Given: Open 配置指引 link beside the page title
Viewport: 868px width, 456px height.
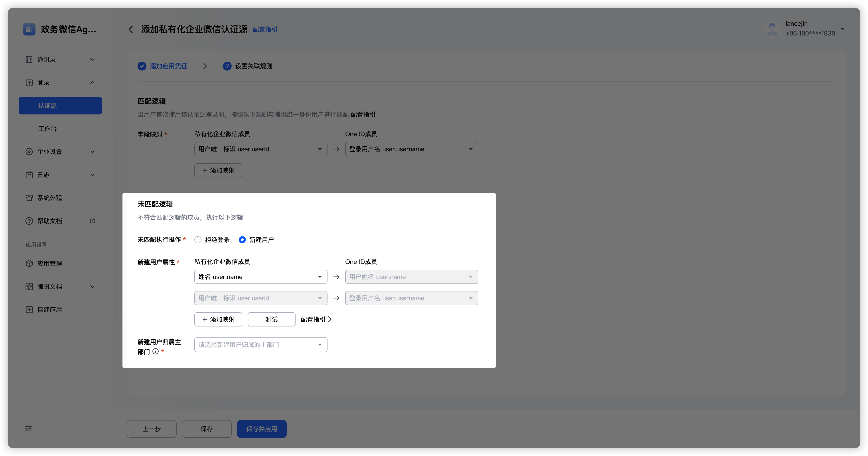Looking at the screenshot, I should pyautogui.click(x=265, y=30).
